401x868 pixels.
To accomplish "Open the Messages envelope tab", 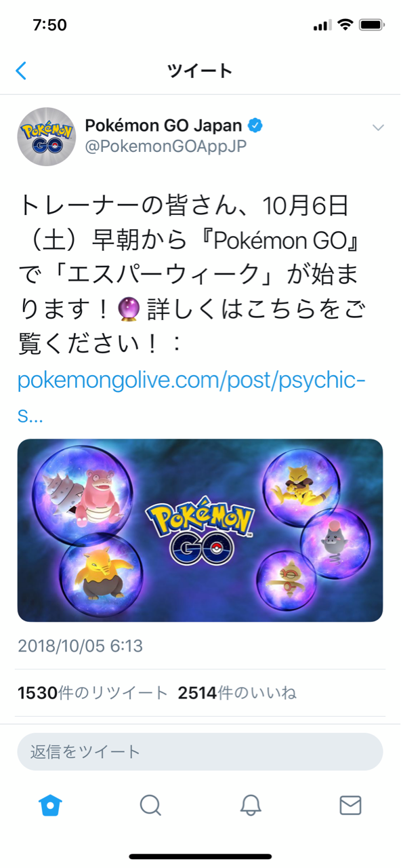I will 350,805.
